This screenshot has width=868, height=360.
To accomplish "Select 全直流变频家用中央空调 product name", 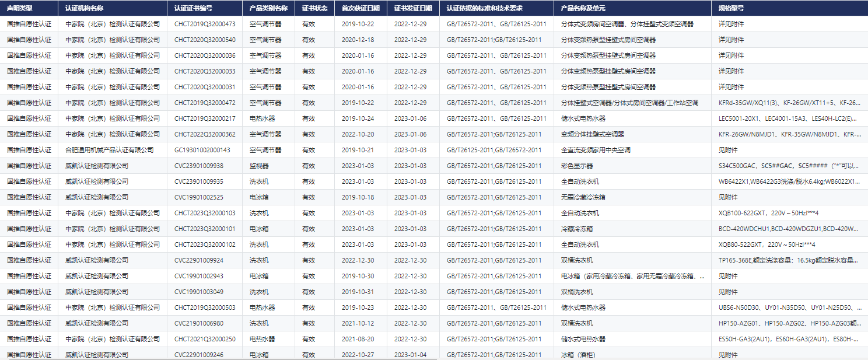I will coord(596,150).
